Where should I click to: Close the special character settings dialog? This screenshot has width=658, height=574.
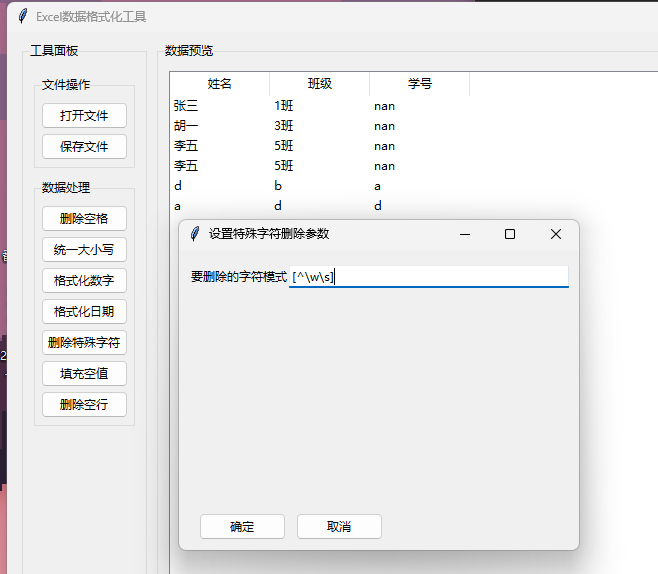[x=556, y=234]
